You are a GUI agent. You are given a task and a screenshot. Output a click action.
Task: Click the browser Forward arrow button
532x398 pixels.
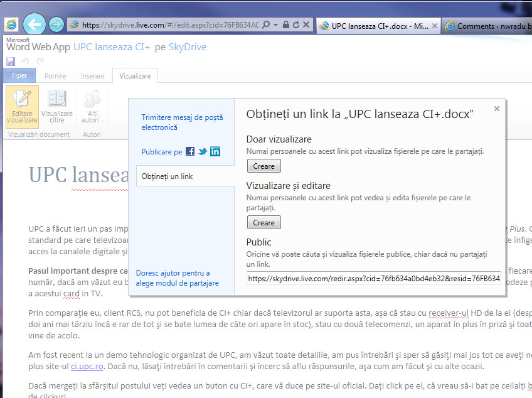56,24
